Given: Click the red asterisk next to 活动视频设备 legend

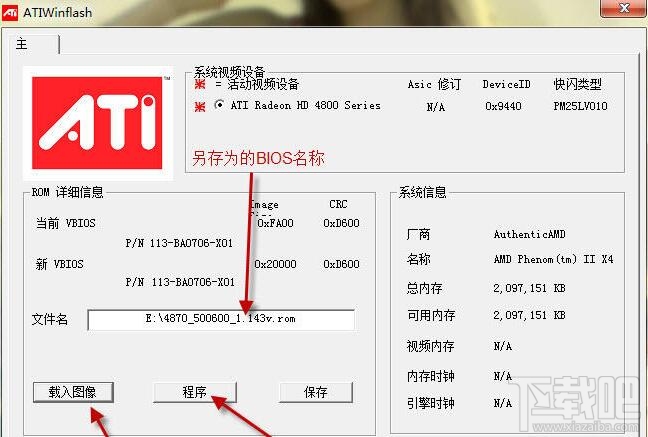Looking at the screenshot, I should click(x=200, y=84).
